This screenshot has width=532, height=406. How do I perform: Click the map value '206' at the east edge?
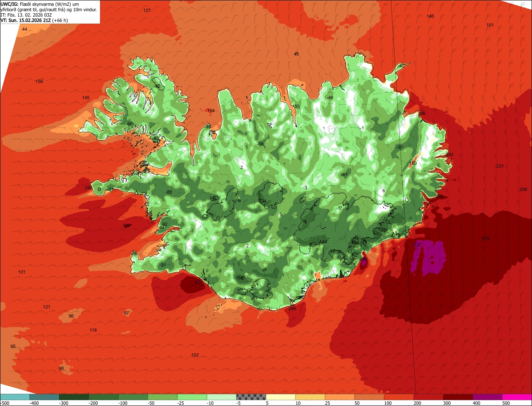(x=523, y=190)
